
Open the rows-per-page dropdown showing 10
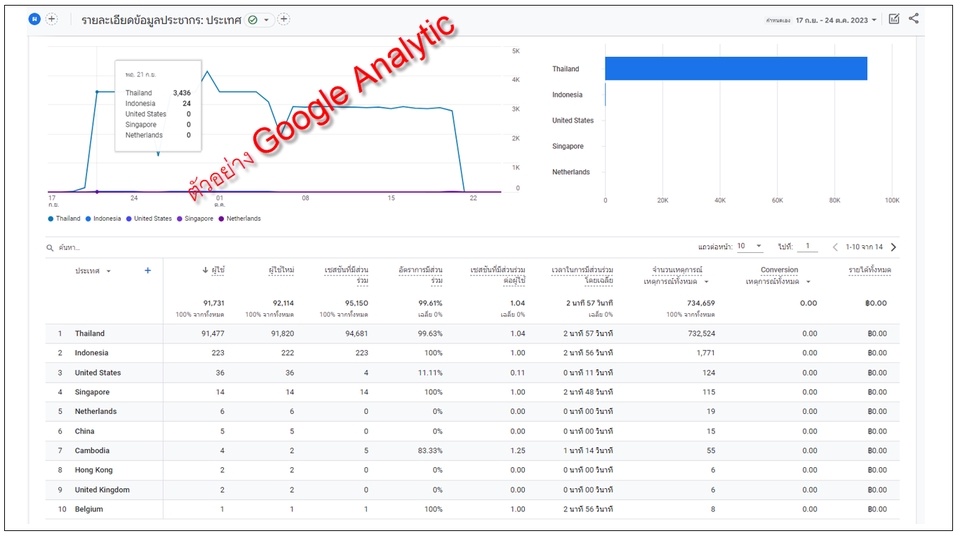point(749,246)
